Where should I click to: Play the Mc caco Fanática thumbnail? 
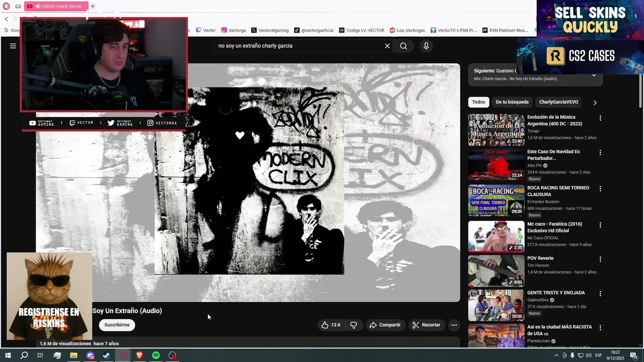[x=496, y=237]
